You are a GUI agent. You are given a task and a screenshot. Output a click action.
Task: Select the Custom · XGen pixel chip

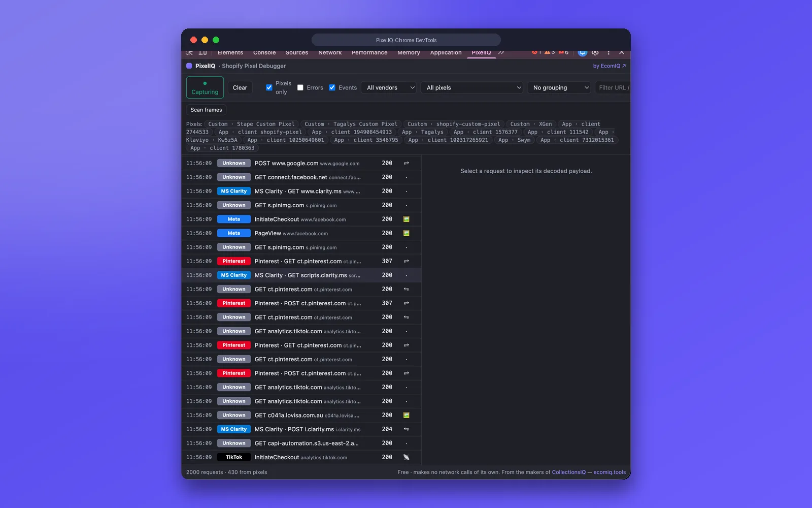(x=531, y=124)
